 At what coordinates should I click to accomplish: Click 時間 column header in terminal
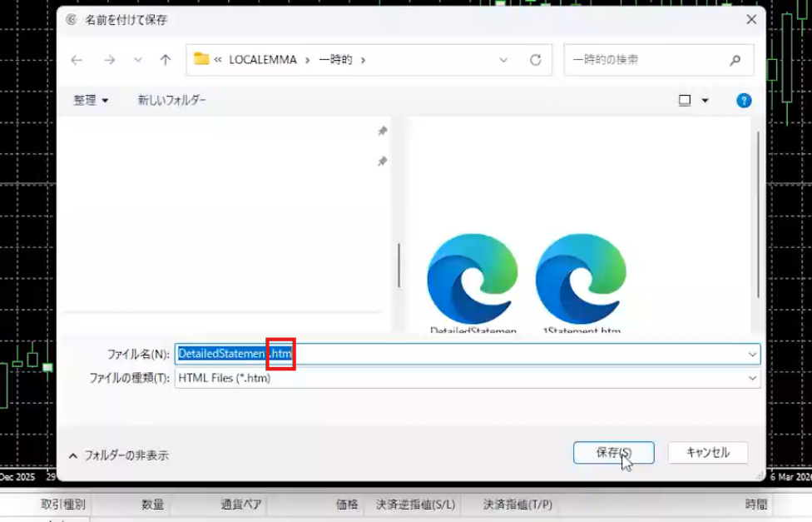[x=756, y=504]
